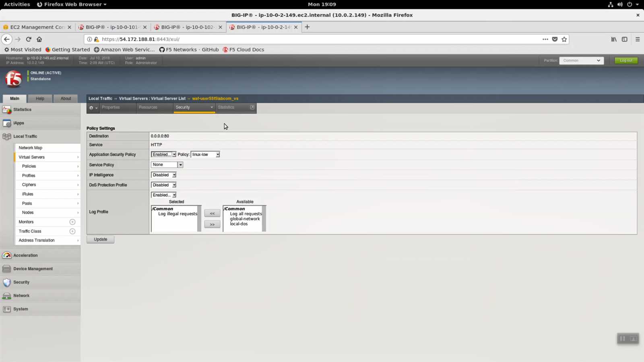Save page to Pocket icon
The width and height of the screenshot is (644, 362).
click(x=555, y=39)
